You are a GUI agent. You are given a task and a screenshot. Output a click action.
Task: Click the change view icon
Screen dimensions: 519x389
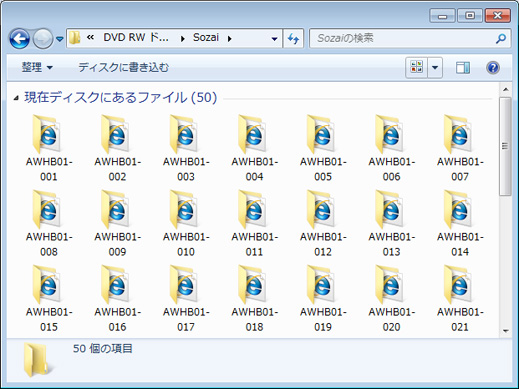[x=416, y=68]
